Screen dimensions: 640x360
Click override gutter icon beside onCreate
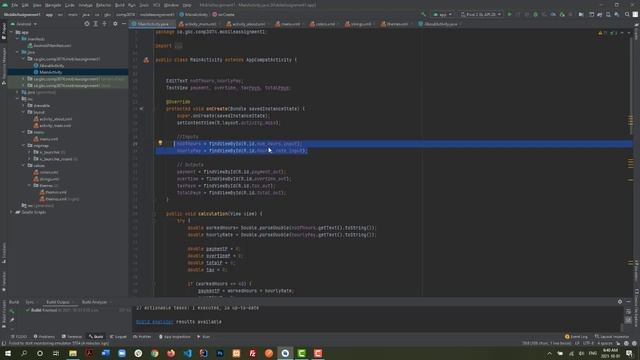pos(141,109)
